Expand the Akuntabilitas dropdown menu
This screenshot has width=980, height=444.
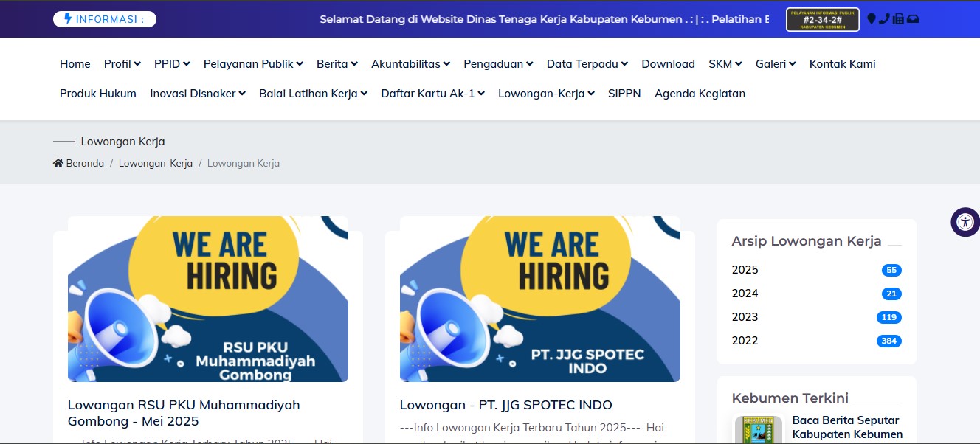pyautogui.click(x=410, y=64)
